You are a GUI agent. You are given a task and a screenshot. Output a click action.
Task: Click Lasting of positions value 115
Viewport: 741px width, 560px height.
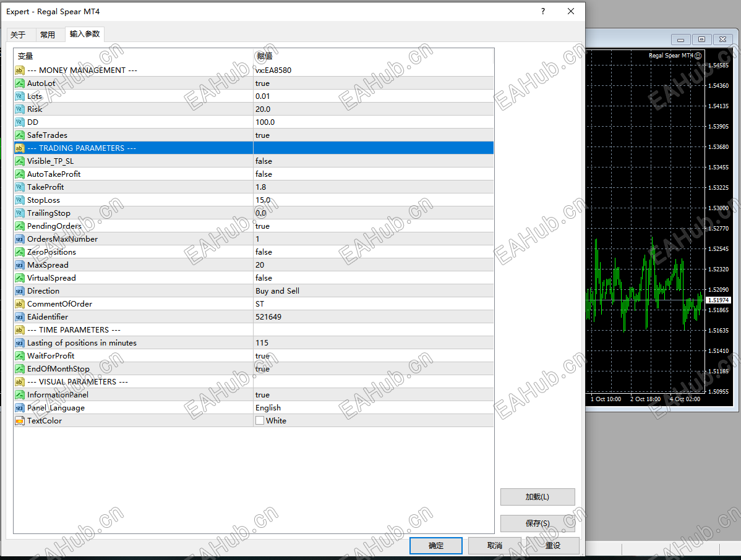[x=262, y=343]
